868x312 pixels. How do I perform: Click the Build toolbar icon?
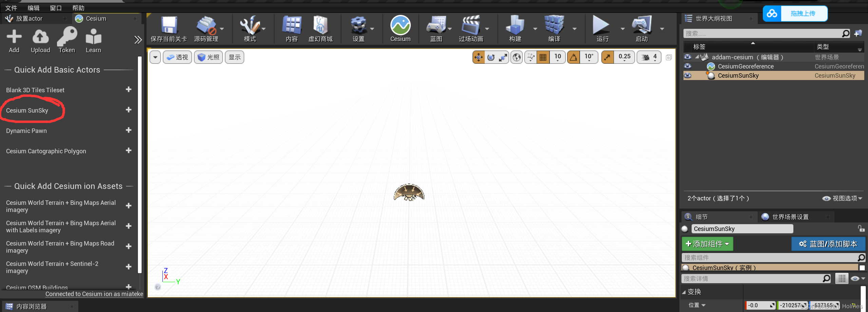coord(515,25)
